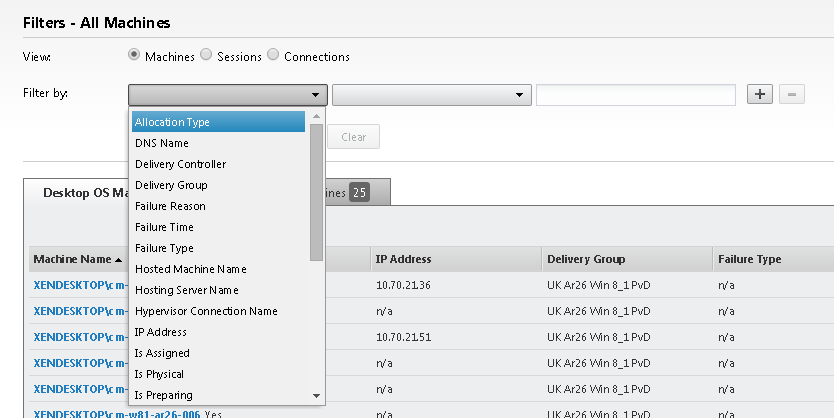Select the Connections radio button
The image size is (834, 418).
click(x=274, y=56)
